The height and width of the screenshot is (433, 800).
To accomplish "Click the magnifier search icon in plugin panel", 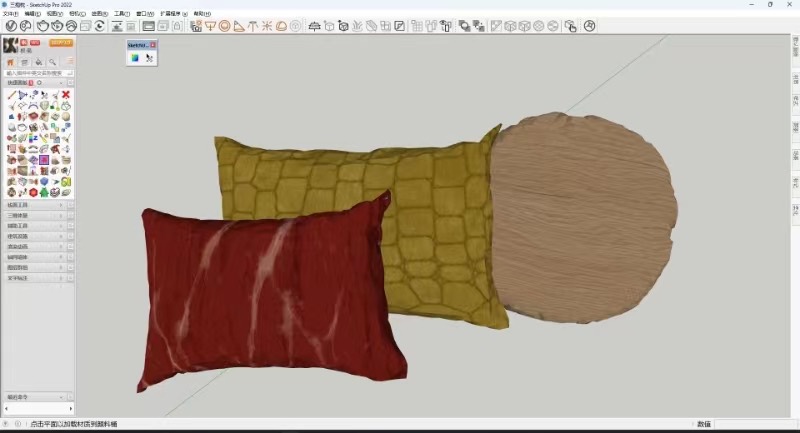I will pos(52,62).
